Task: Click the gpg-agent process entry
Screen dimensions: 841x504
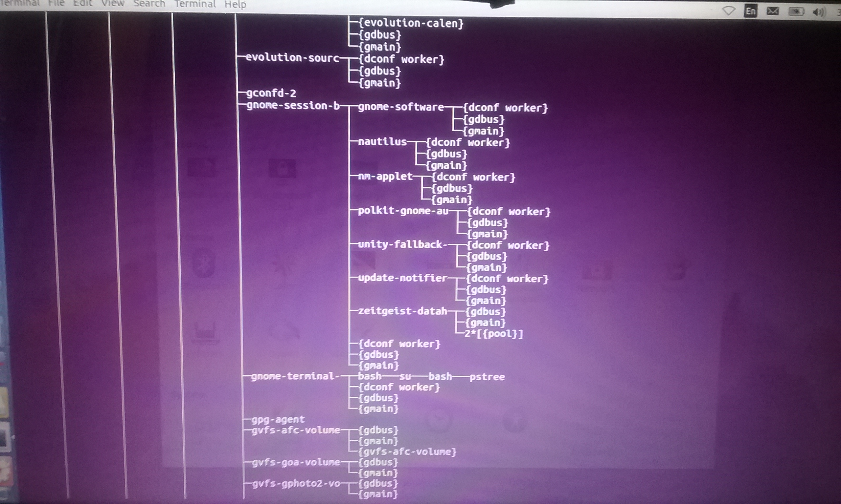Action: [278, 420]
